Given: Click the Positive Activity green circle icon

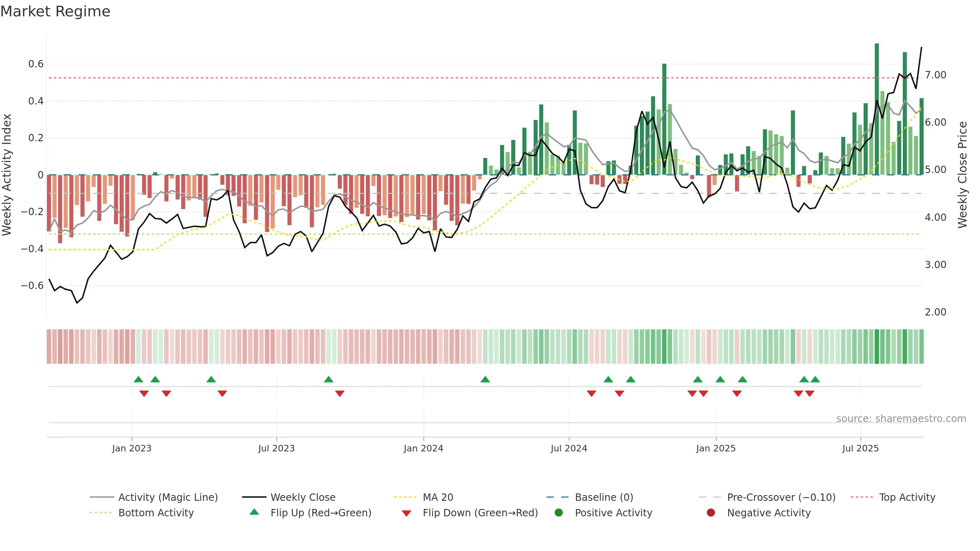Looking at the screenshot, I should pyautogui.click(x=559, y=513).
